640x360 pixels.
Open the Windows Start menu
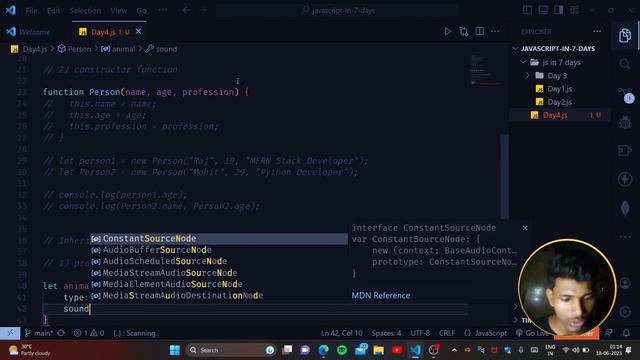175,350
